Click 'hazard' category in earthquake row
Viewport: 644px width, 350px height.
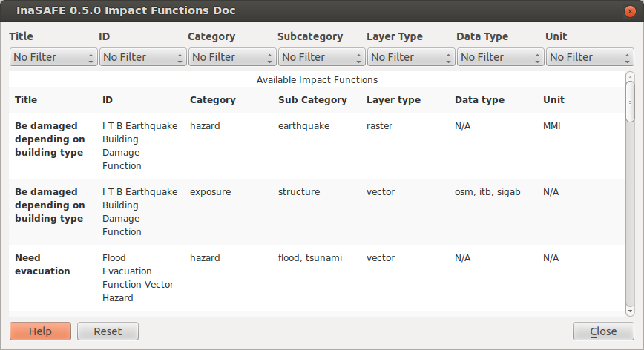click(x=205, y=125)
